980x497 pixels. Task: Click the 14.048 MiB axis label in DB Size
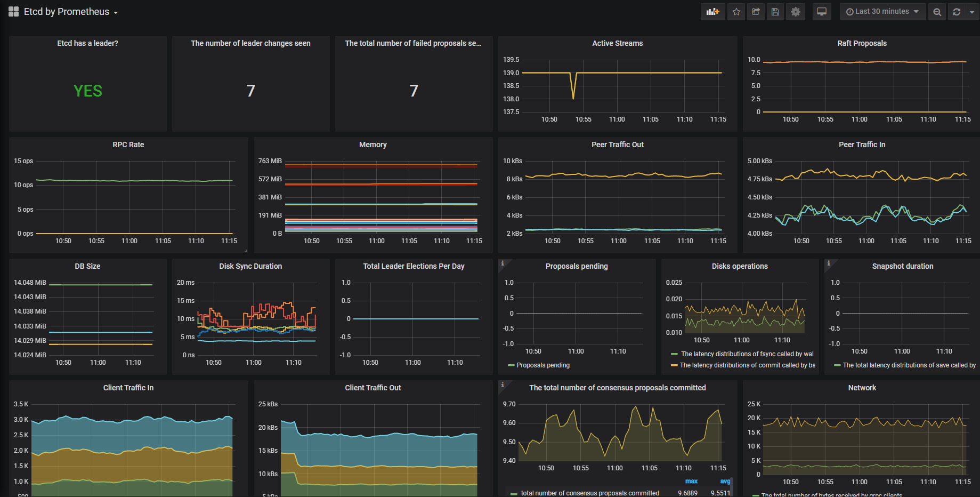tap(30, 283)
